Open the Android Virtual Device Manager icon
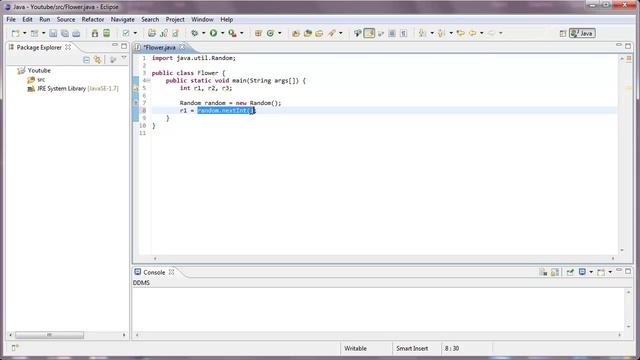The image size is (640, 360). coord(106,33)
